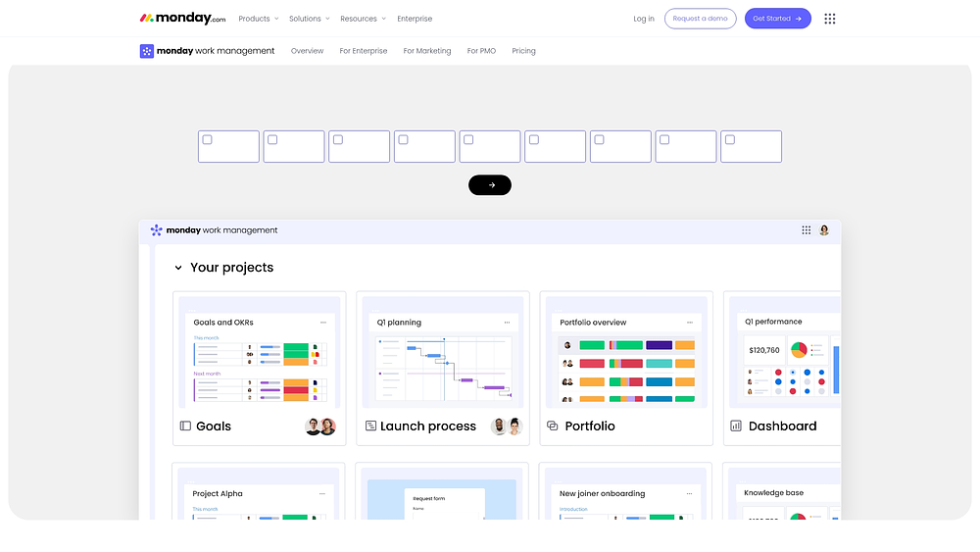Switch to the Overview tab
The height and width of the screenshot is (552, 980).
(307, 51)
